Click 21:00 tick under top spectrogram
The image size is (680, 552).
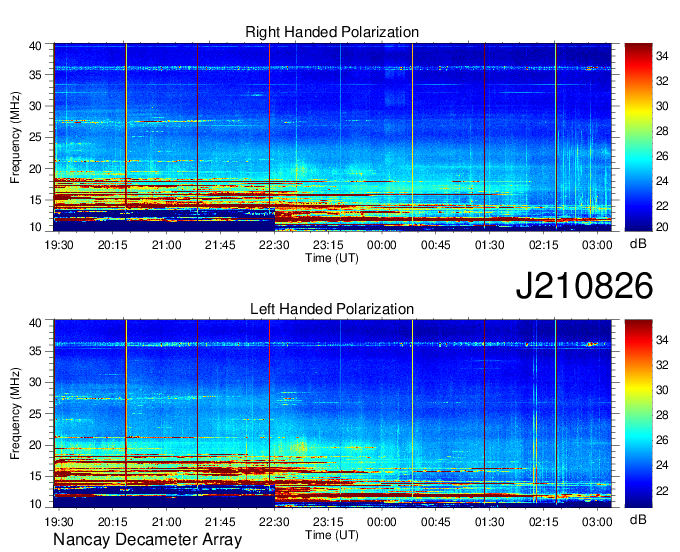pyautogui.click(x=167, y=245)
